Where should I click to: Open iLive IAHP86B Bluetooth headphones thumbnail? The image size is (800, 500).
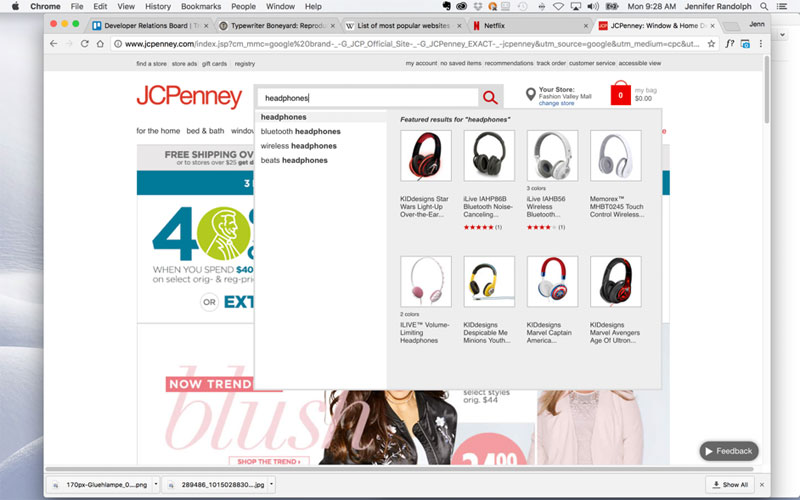pos(489,156)
